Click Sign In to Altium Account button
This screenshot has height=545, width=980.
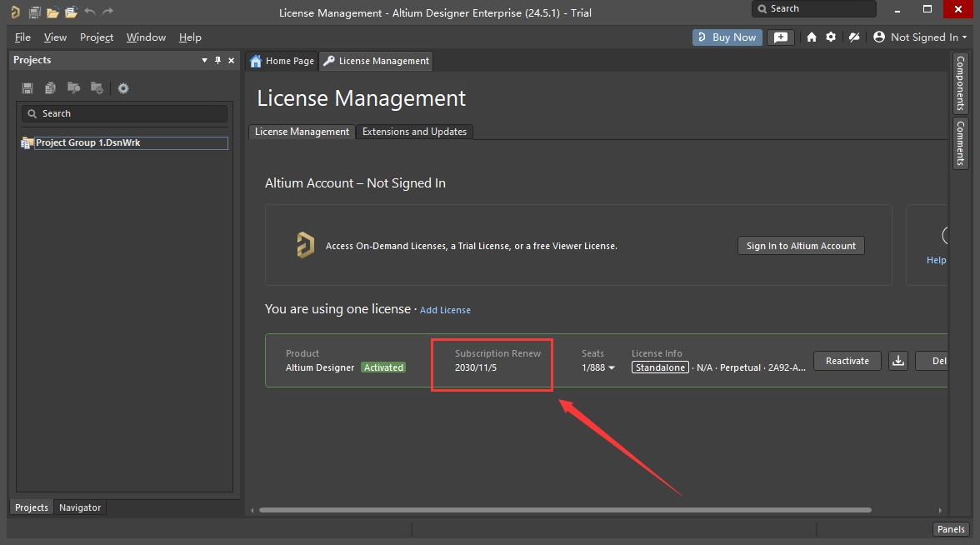coord(801,246)
